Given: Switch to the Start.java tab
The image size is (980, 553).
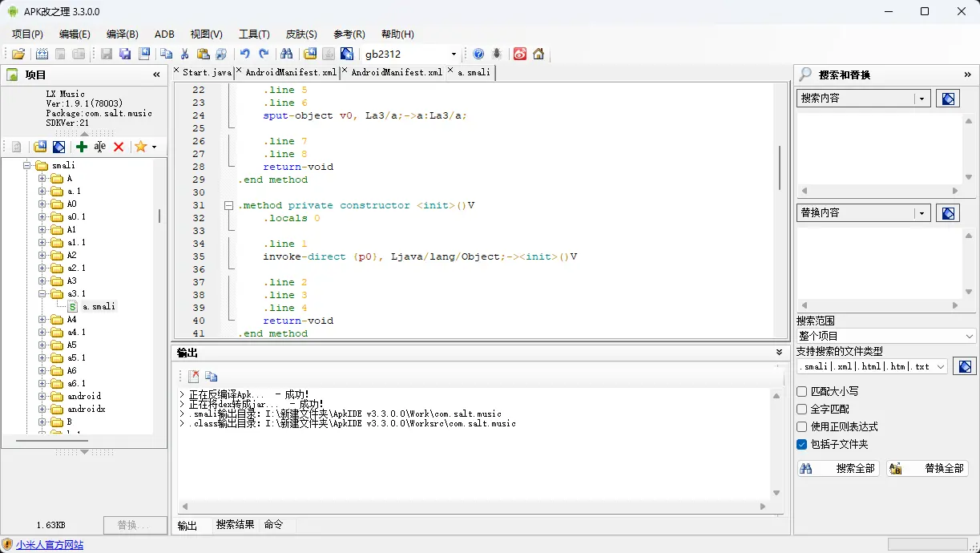Looking at the screenshot, I should (x=207, y=72).
